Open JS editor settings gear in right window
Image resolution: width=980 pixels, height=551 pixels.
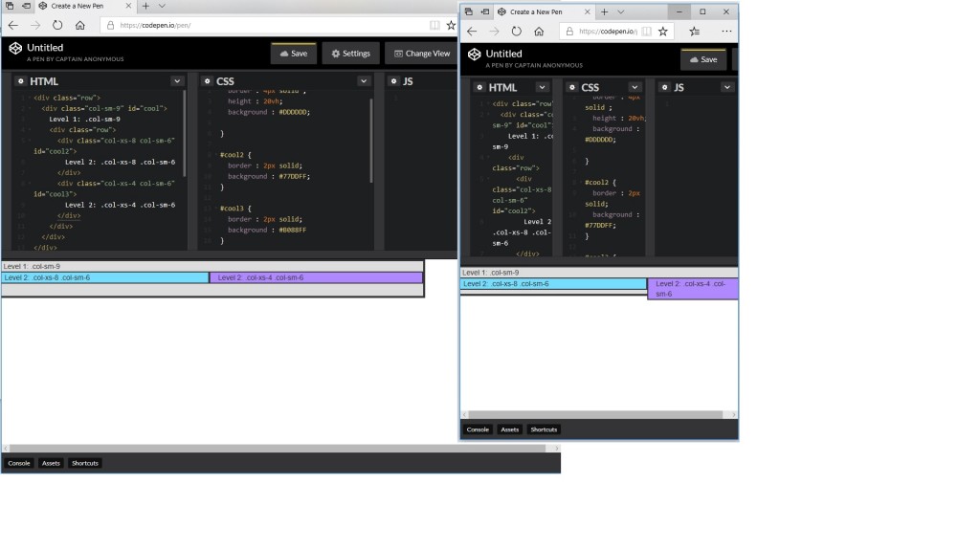664,87
